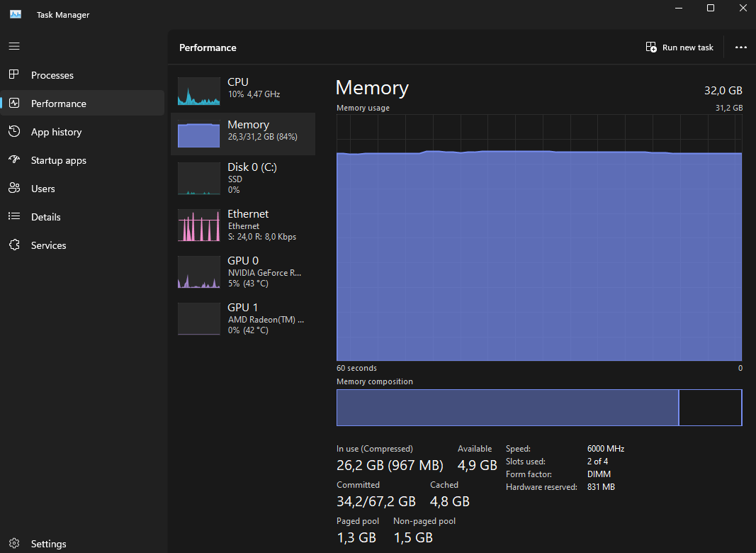Screen dimensions: 756x553
Task: Click the NVIDIA GeForce adapter name
Action: coord(264,273)
